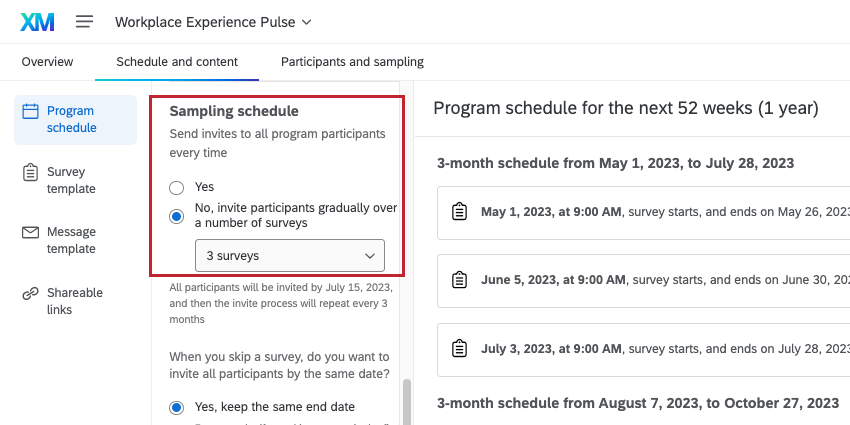Select the Yes radio button for sampling
Image resolution: width=850 pixels, height=425 pixels.
click(x=177, y=187)
